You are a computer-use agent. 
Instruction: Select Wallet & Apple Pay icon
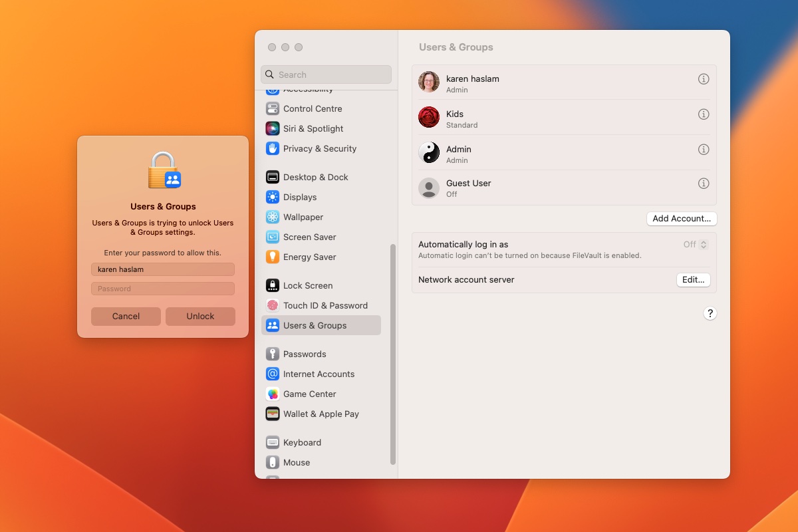(x=273, y=414)
